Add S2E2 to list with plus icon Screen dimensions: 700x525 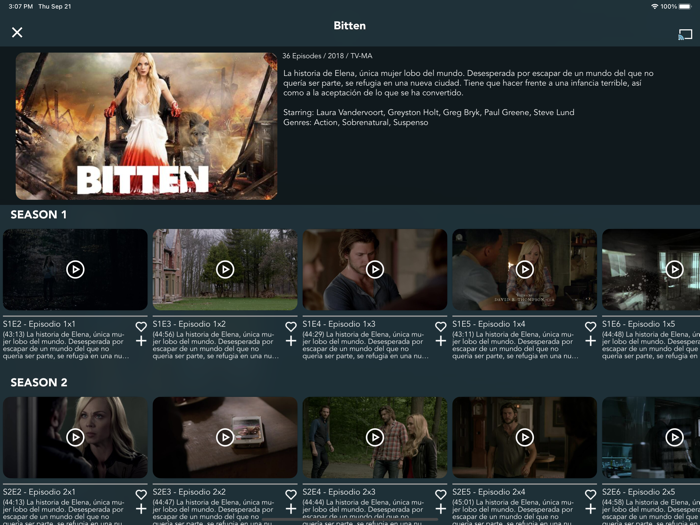141,509
